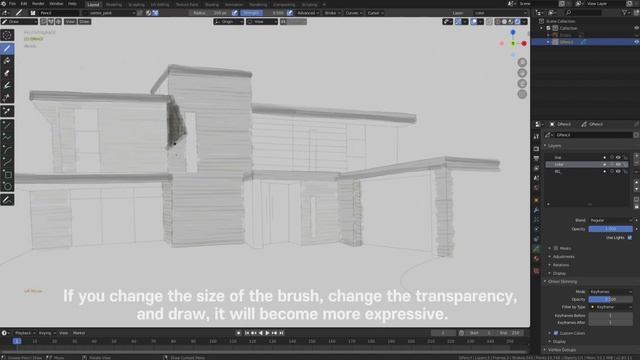Open the Output properties tab icon
Viewport: 640px width, 360px height.
[x=536, y=159]
